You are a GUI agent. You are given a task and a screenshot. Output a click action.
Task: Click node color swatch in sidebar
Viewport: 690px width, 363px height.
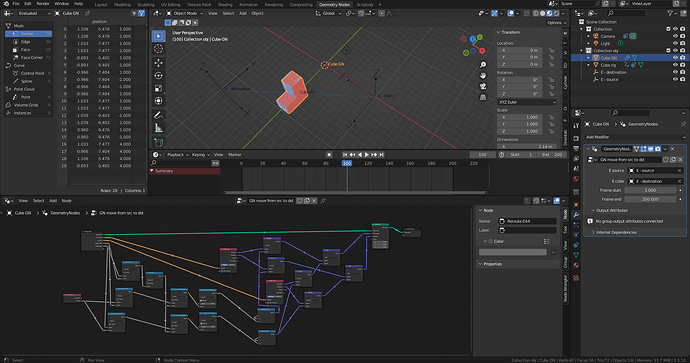(x=513, y=252)
